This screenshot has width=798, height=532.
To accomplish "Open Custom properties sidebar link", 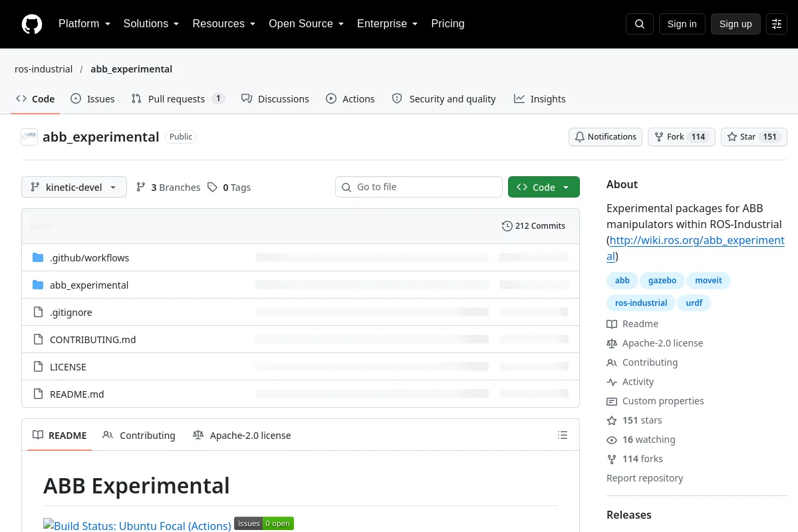I will (655, 401).
